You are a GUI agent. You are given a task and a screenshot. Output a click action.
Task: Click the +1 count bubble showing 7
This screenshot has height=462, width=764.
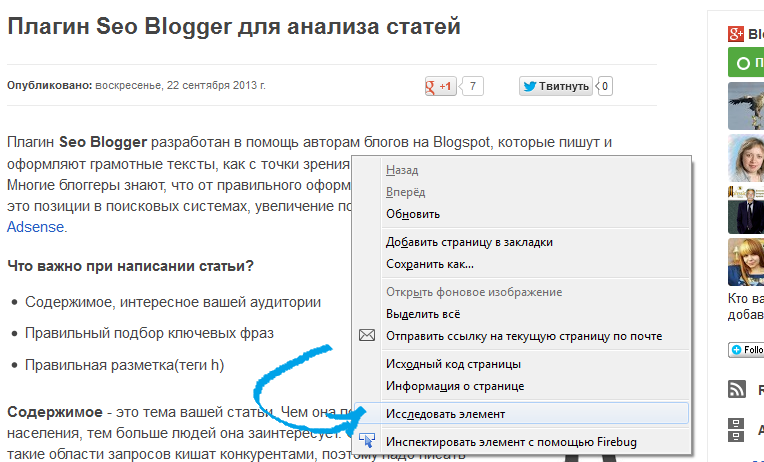tap(472, 86)
